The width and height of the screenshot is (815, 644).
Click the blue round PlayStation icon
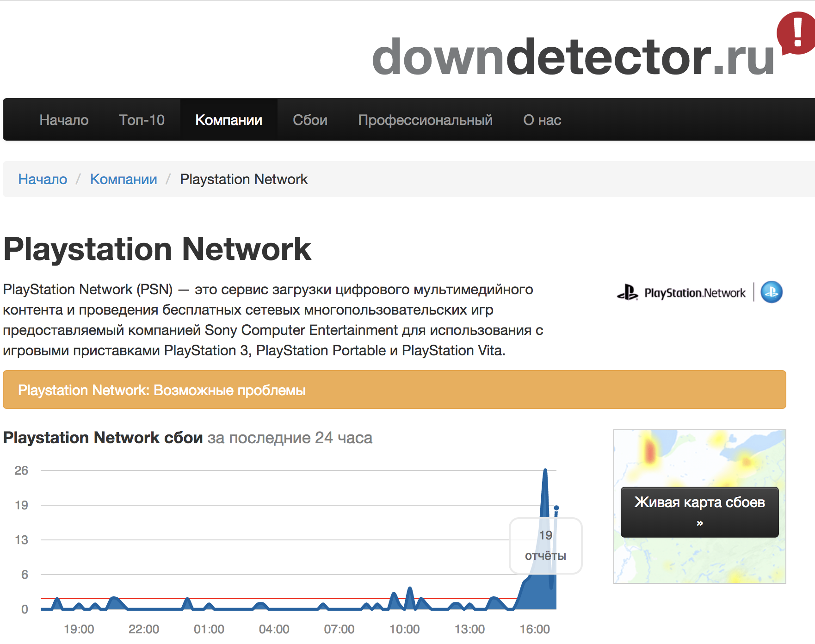772,292
